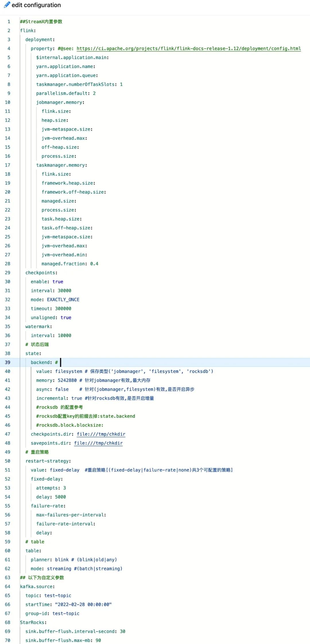Click line number 39 in the gutter
The width and height of the screenshot is (310, 644).
[x=8, y=362]
